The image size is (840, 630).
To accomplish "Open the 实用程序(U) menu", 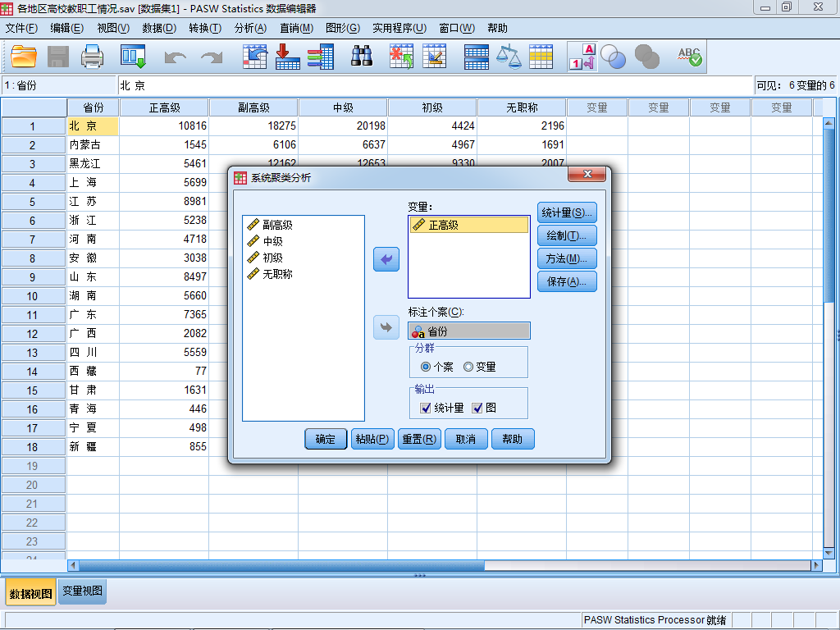I will (399, 29).
